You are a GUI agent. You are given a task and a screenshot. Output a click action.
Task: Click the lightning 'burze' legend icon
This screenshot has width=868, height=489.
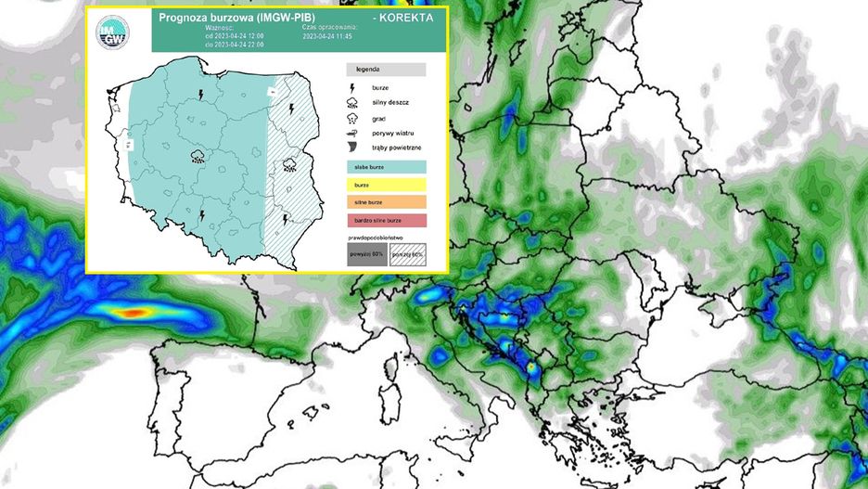352,88
